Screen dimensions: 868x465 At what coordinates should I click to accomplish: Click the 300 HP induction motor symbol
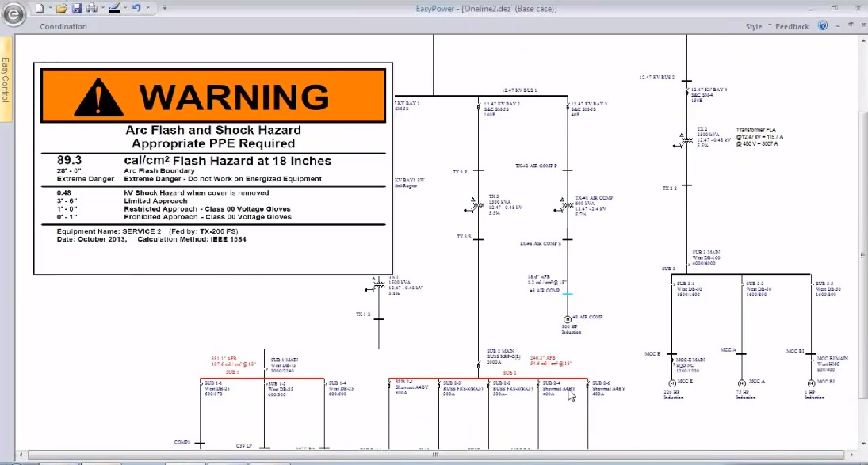pos(567,318)
